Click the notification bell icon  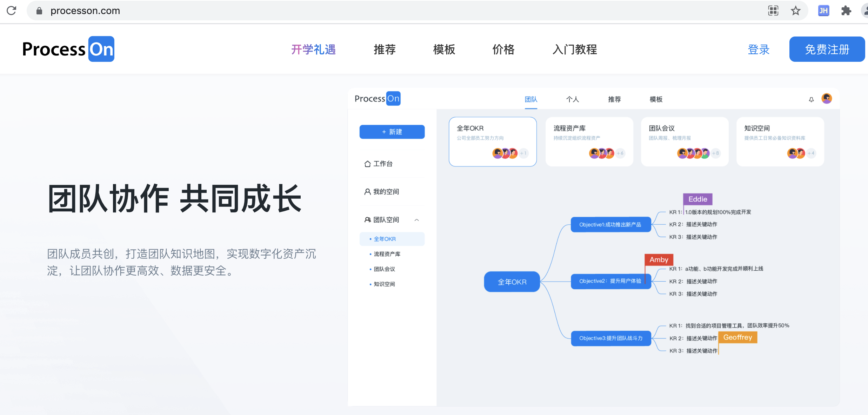pos(811,99)
